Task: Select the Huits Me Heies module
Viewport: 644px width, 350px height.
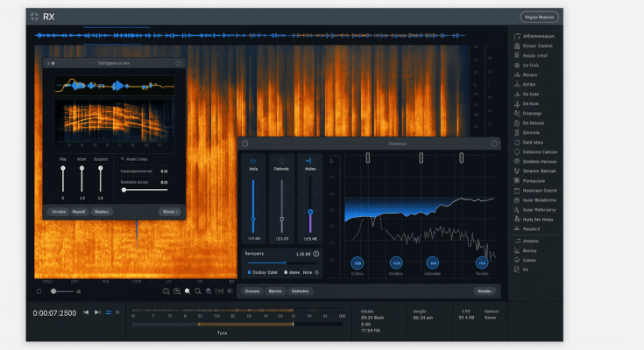Action: point(534,220)
